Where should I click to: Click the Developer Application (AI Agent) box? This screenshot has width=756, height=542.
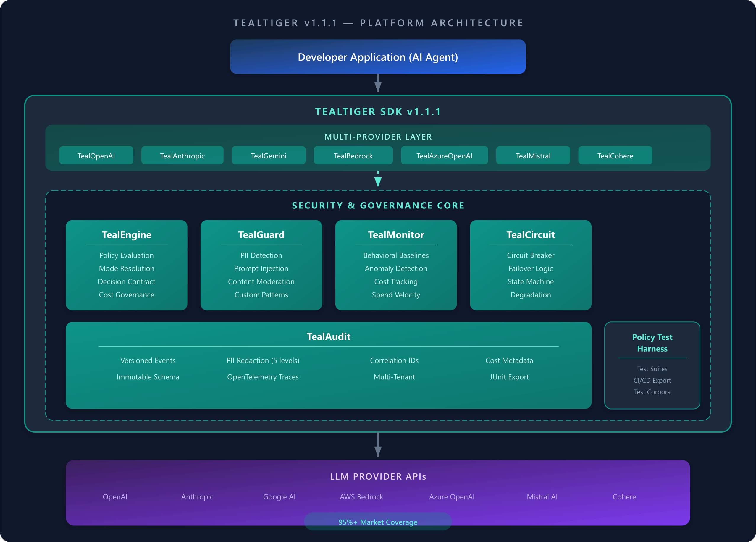pyautogui.click(x=378, y=57)
